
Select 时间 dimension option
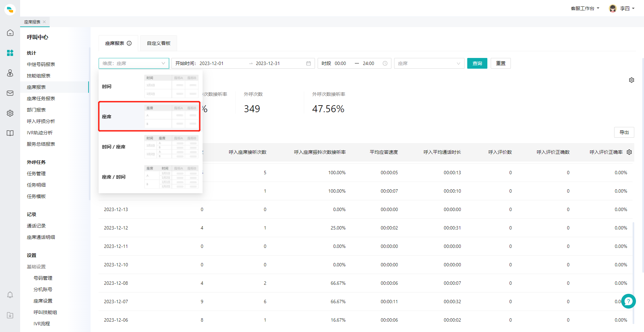point(150,86)
